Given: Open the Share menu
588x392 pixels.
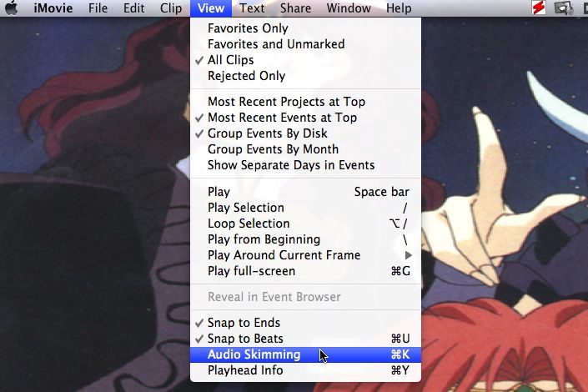Looking at the screenshot, I should [x=295, y=8].
